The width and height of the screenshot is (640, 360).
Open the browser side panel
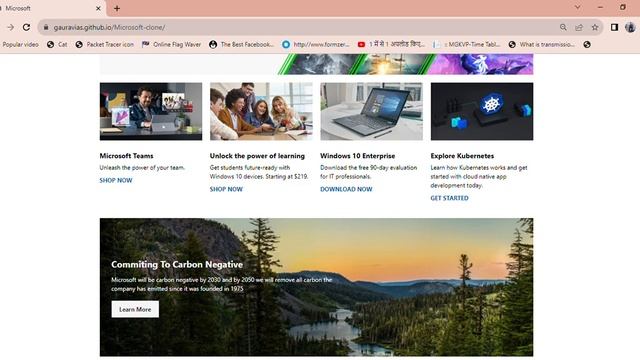614,27
